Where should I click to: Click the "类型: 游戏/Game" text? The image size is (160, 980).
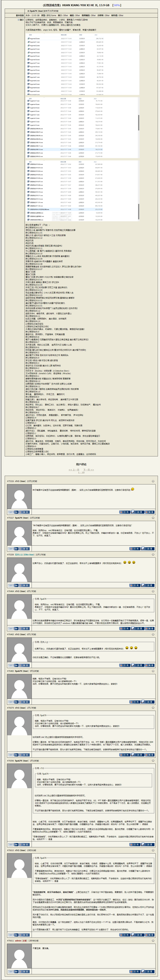point(48,16)
